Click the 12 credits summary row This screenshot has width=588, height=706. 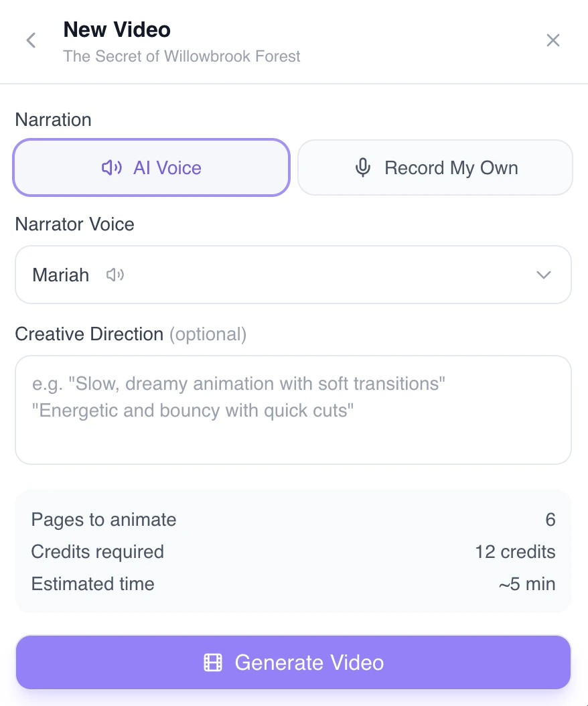(x=293, y=552)
